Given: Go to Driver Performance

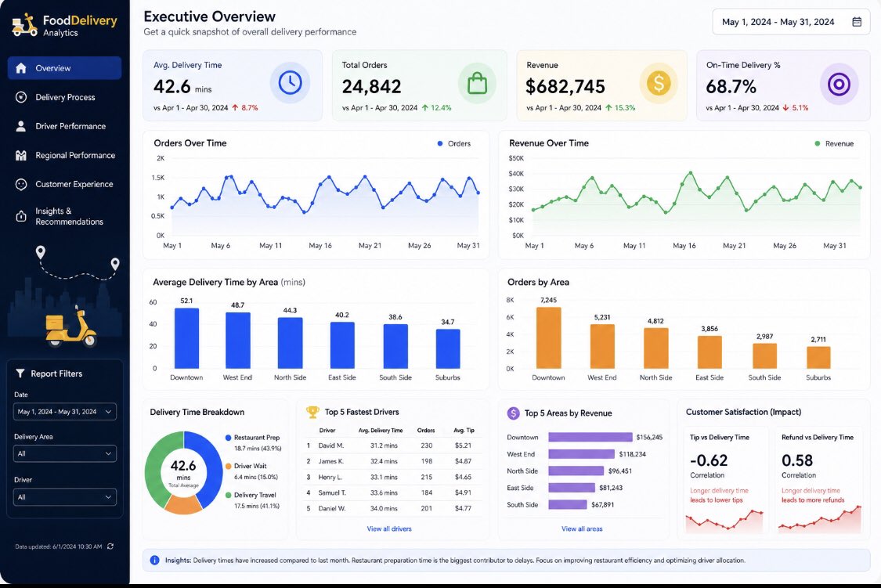Looking at the screenshot, I should tap(65, 126).
